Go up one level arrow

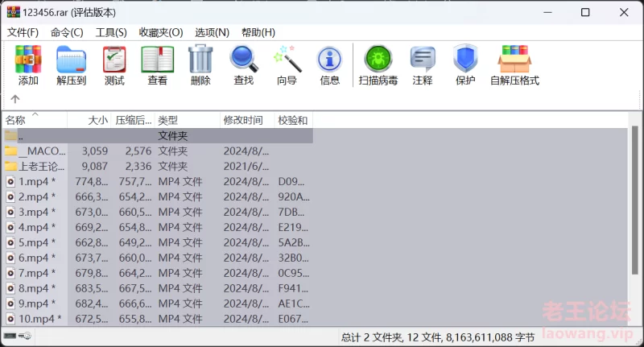point(15,99)
